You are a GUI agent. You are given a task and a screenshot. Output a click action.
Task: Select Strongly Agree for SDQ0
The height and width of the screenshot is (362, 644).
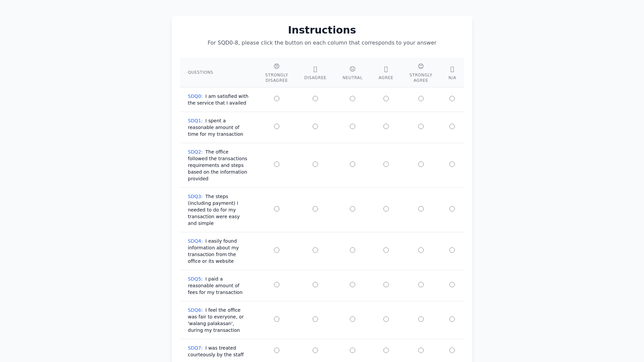point(421,99)
